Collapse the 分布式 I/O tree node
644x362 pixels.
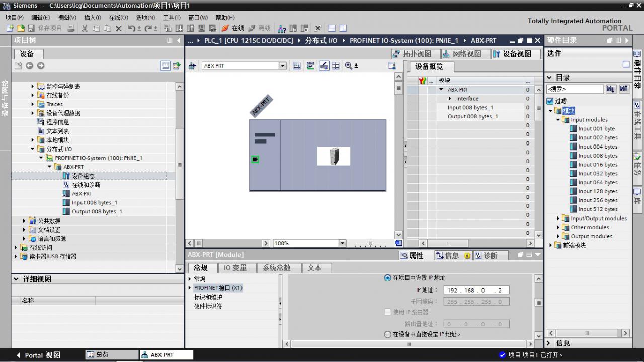pos(33,149)
